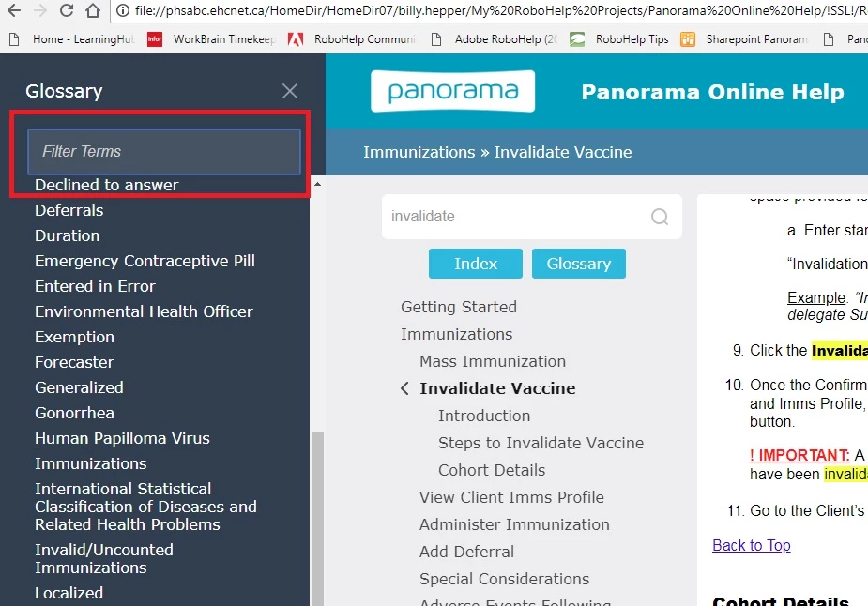Select Emergency Contraceptive Pill term
868x606 pixels.
[145, 261]
